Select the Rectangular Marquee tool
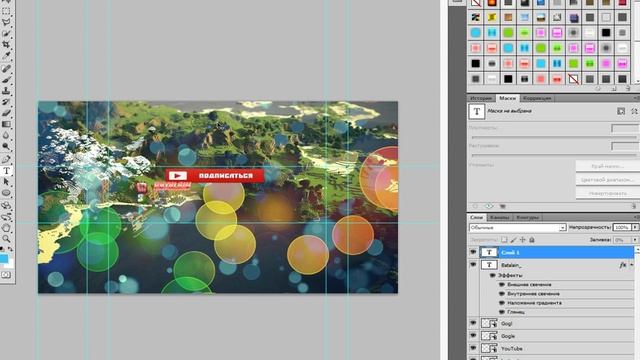The height and width of the screenshot is (360, 640). tap(6, 11)
